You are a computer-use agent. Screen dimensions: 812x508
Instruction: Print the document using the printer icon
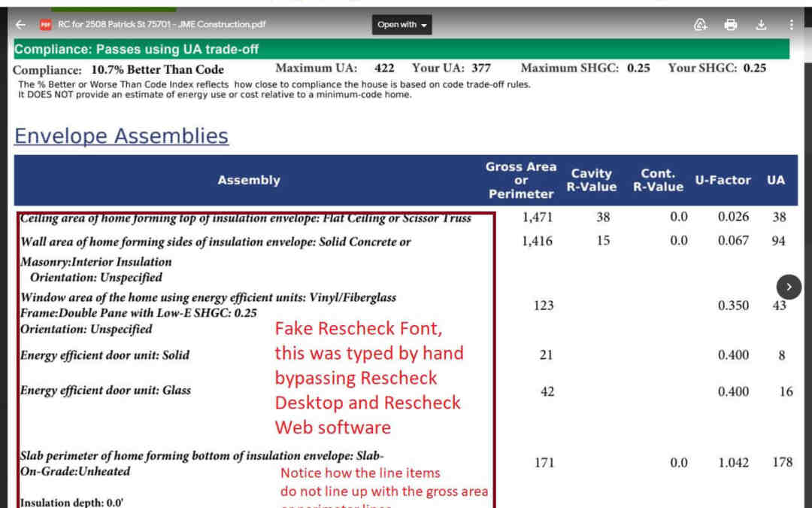pos(730,25)
